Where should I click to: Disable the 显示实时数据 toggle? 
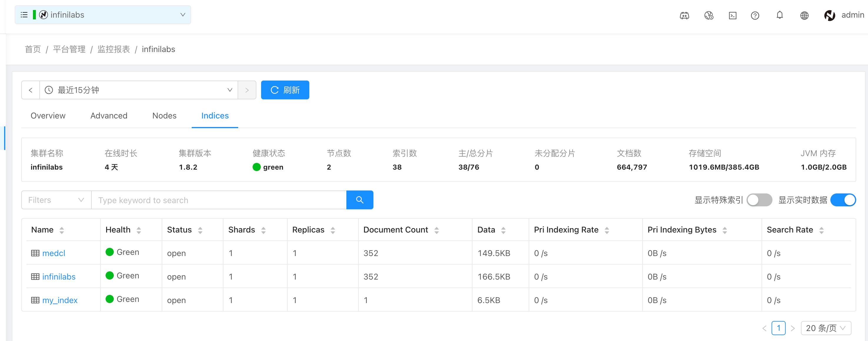click(843, 200)
